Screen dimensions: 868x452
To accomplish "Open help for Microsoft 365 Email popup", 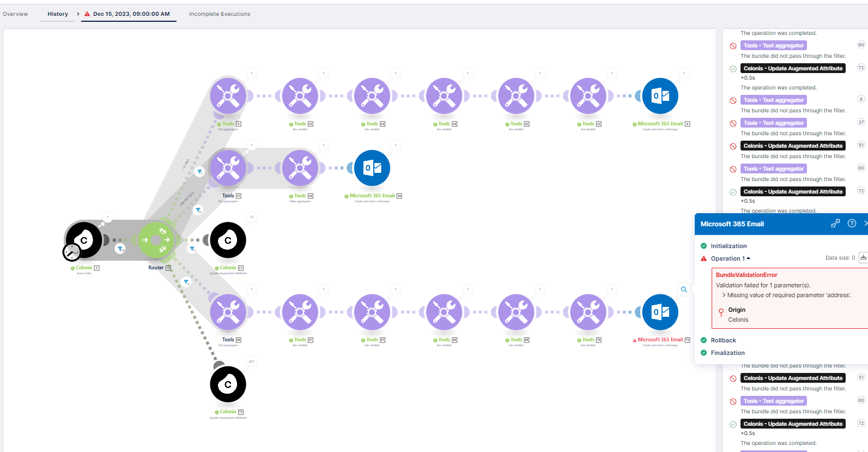I will pyautogui.click(x=852, y=224).
